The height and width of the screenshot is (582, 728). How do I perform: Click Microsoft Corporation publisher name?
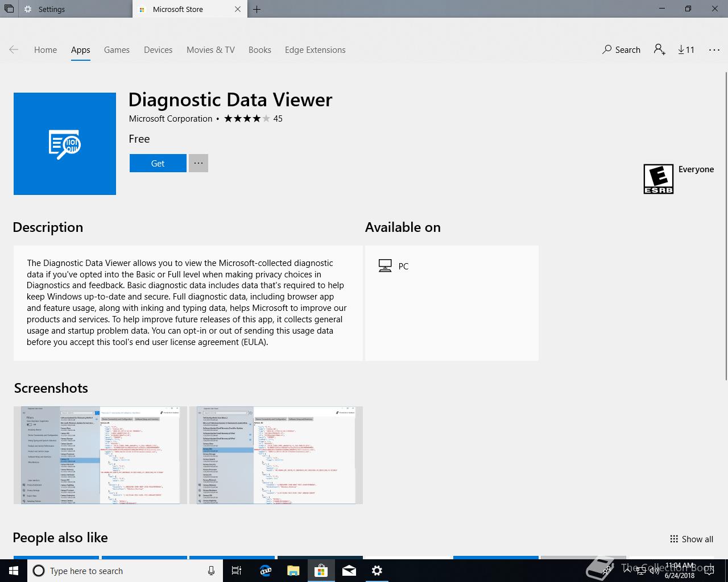click(171, 119)
